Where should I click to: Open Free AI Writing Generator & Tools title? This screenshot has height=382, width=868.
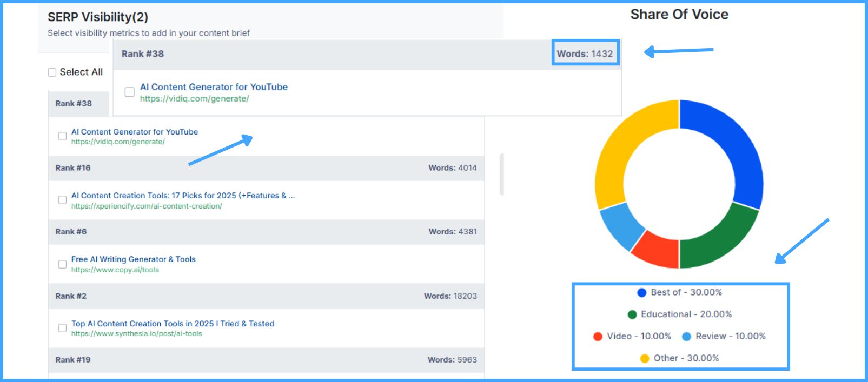pos(134,259)
